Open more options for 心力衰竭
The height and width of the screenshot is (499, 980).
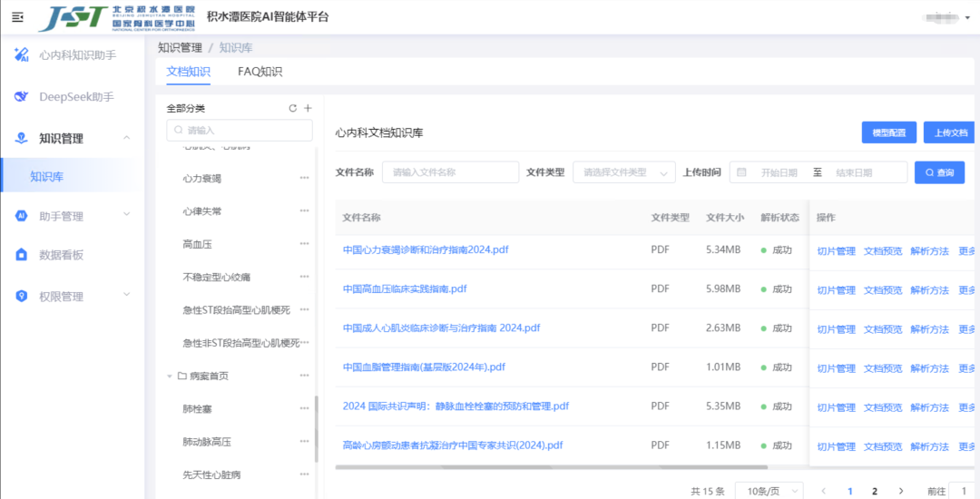pos(304,178)
